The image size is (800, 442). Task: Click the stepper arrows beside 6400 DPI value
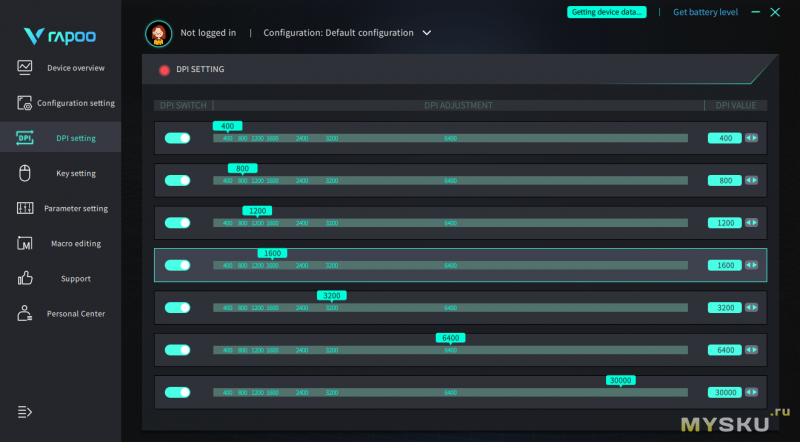751,350
